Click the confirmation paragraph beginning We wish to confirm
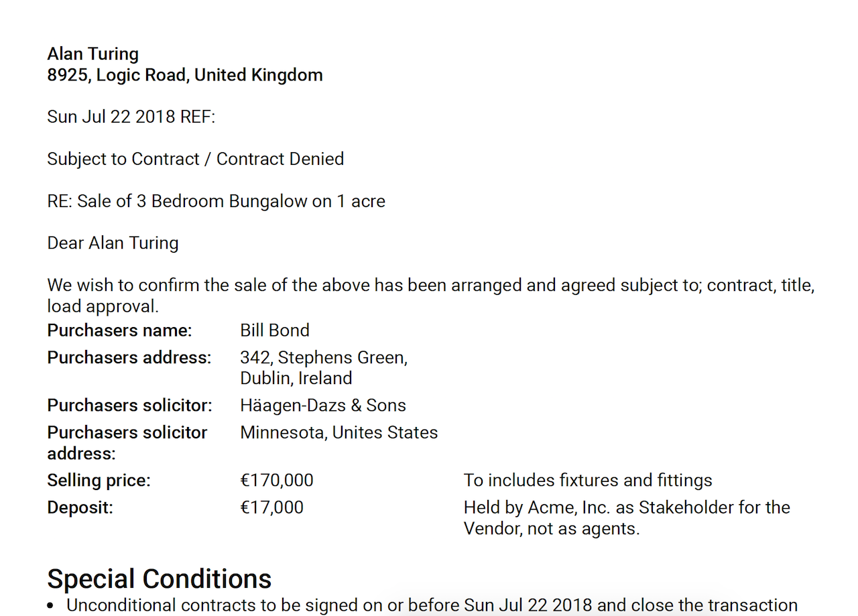 coord(431,296)
